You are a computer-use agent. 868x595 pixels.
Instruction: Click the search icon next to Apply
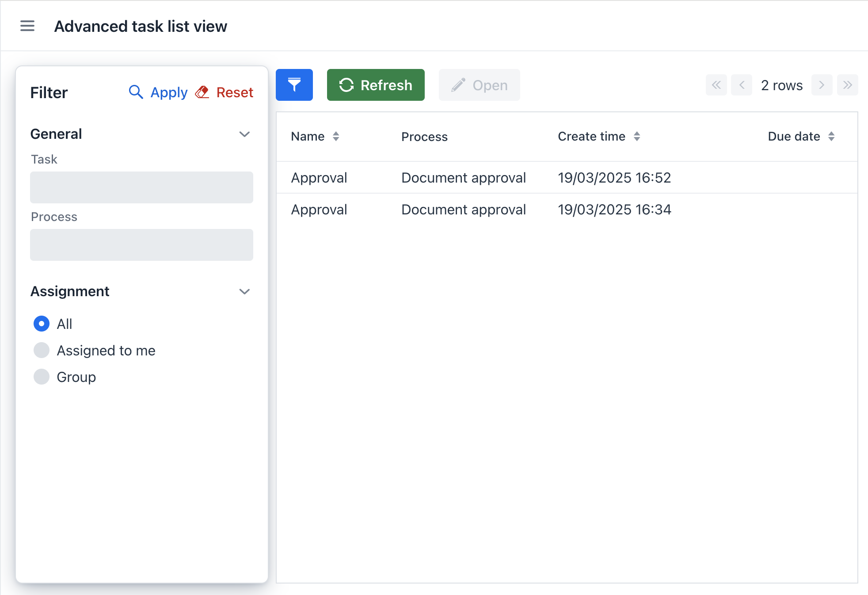coord(136,92)
